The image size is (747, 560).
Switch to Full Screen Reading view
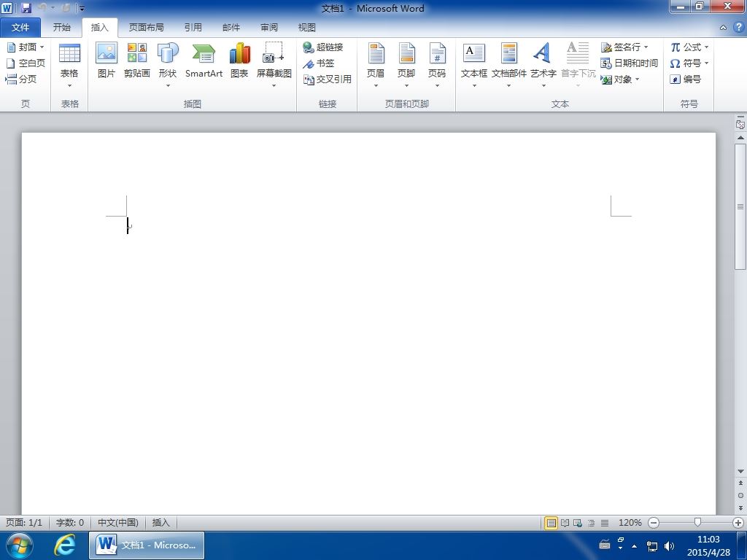coord(565,523)
